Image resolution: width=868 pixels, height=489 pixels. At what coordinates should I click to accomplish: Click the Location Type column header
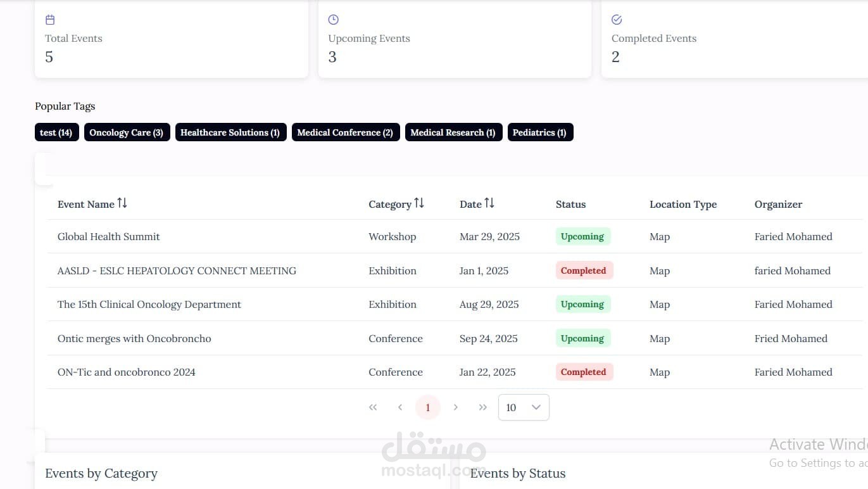pyautogui.click(x=683, y=205)
